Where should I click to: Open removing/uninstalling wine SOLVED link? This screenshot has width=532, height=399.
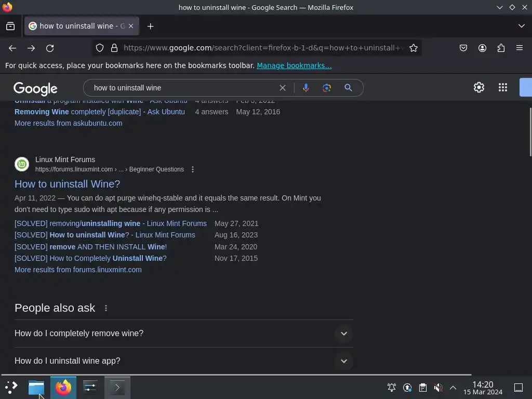point(111,223)
